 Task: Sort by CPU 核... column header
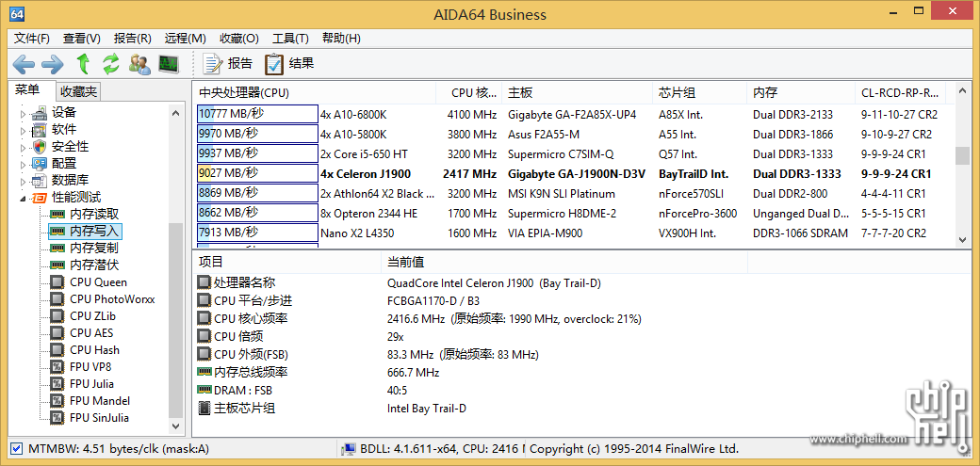coord(468,93)
